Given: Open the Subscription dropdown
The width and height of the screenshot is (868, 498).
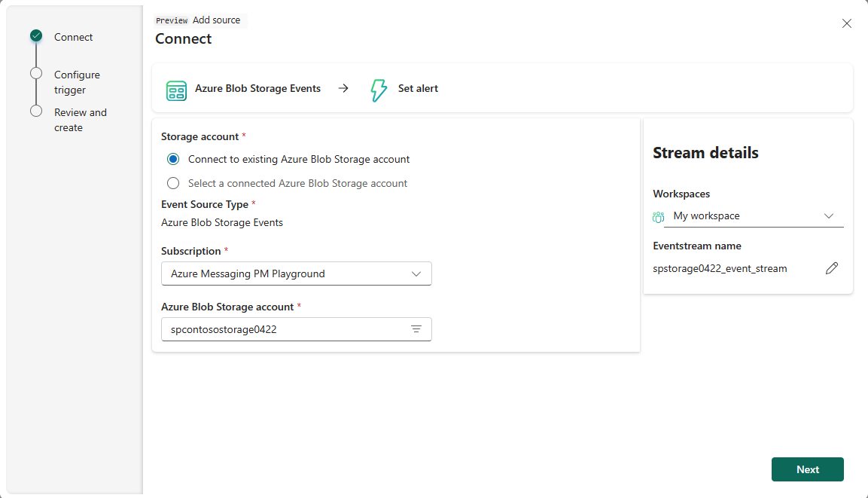Looking at the screenshot, I should [x=296, y=273].
